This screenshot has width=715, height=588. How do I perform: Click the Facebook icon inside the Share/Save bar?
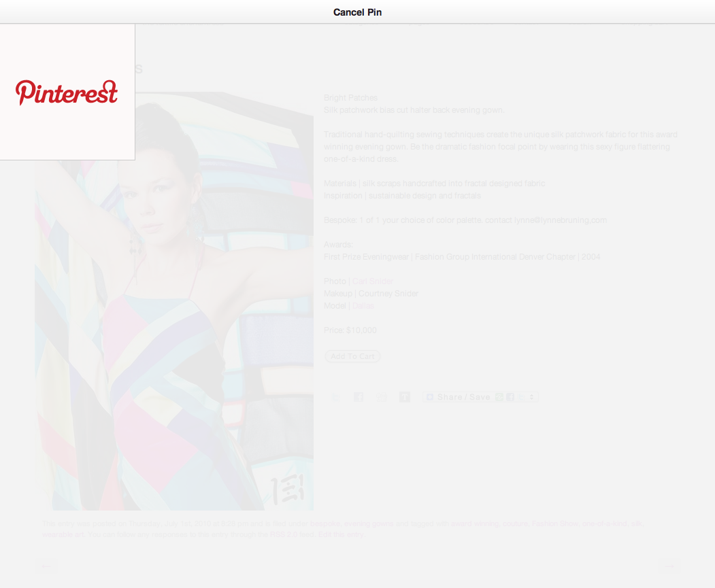509,396
